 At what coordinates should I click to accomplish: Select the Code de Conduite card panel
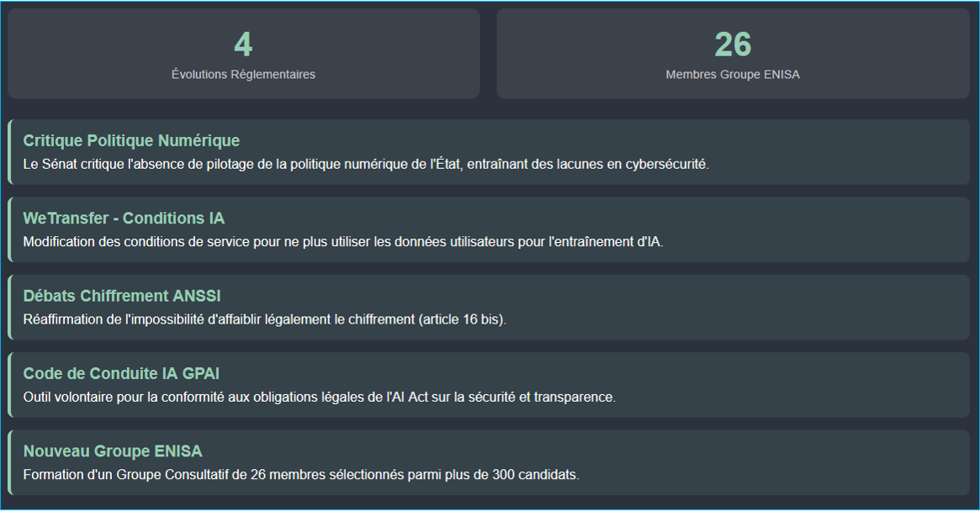click(489, 385)
